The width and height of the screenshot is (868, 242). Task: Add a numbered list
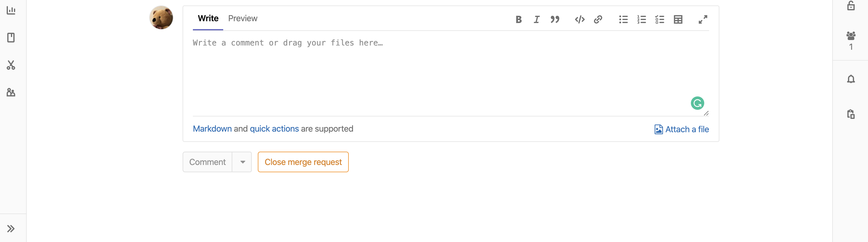click(641, 19)
